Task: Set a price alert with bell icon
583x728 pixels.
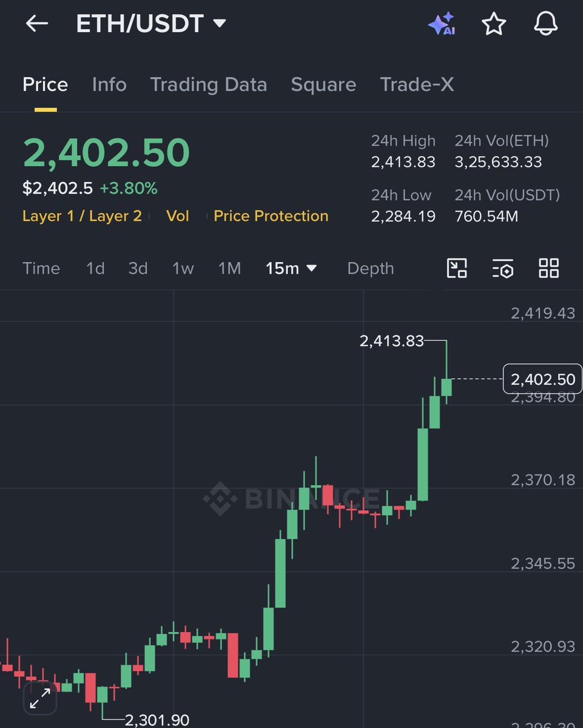Action: pyautogui.click(x=545, y=24)
